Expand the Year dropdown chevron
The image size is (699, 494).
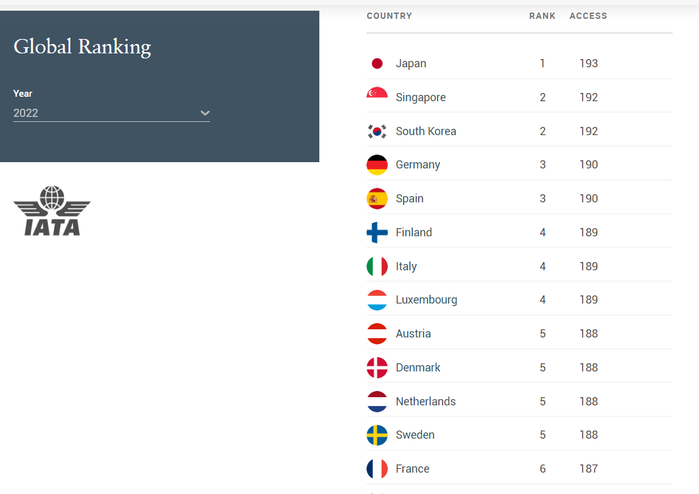coord(205,113)
